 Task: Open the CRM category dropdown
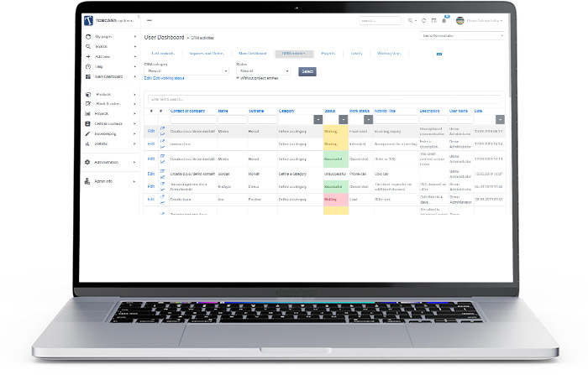pyautogui.click(x=186, y=71)
